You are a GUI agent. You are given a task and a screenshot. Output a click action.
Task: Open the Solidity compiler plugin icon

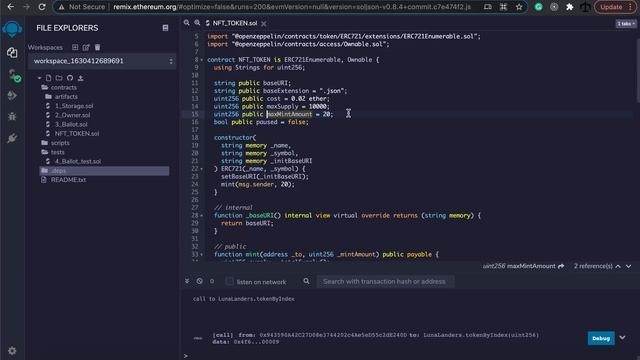14,76
